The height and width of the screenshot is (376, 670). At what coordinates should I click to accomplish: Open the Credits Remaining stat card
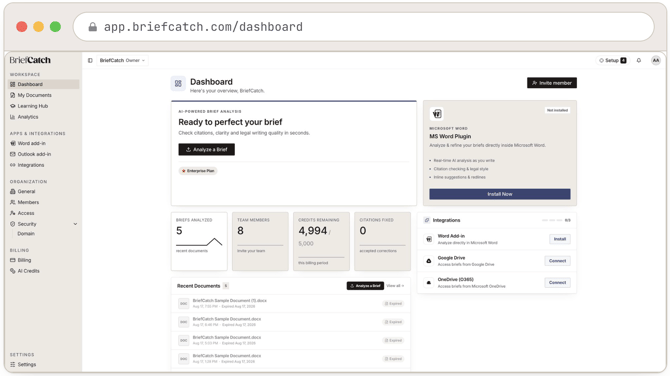click(x=321, y=241)
